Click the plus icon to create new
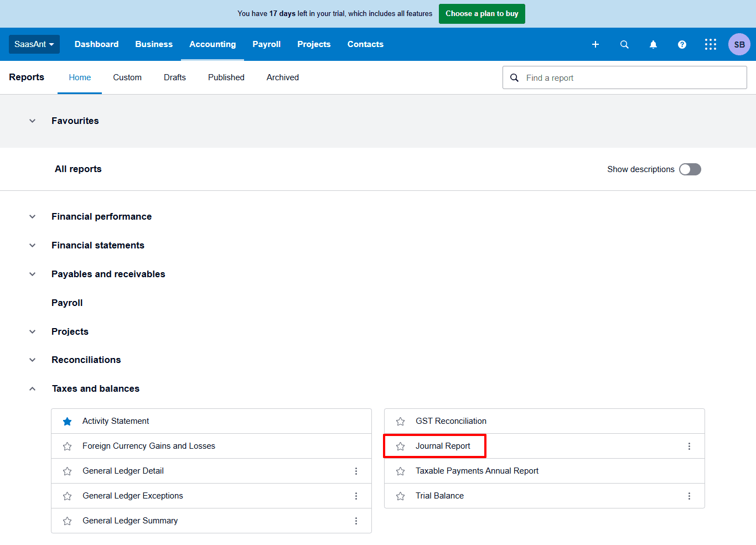 [x=596, y=44]
